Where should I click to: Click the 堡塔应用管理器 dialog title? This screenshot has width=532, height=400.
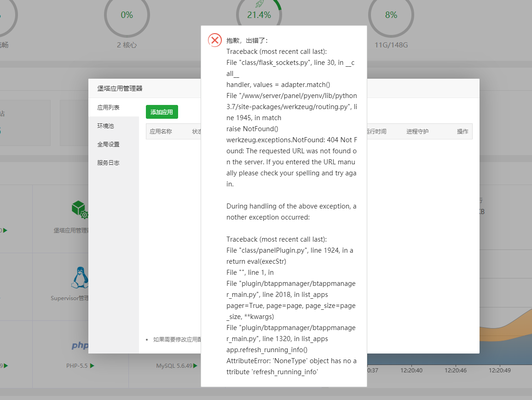120,88
